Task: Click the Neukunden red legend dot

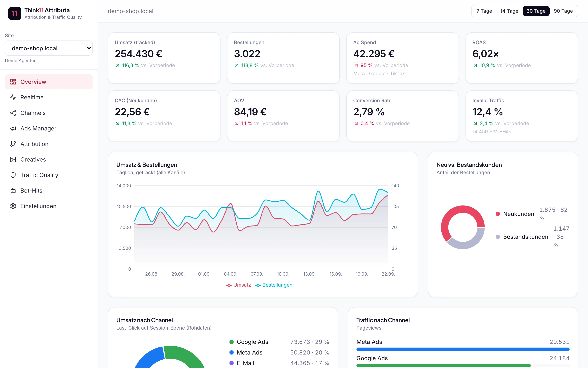Action: (498, 214)
